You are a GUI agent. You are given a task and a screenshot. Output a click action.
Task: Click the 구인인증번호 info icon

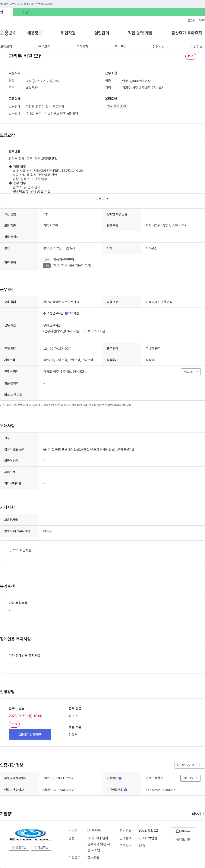(125, 790)
